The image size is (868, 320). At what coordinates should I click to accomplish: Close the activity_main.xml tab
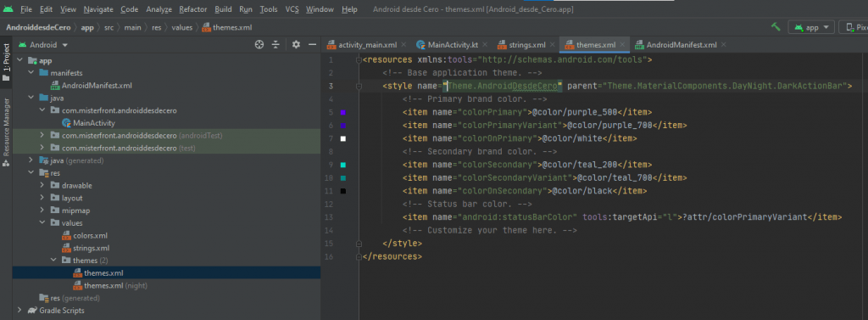tap(403, 45)
